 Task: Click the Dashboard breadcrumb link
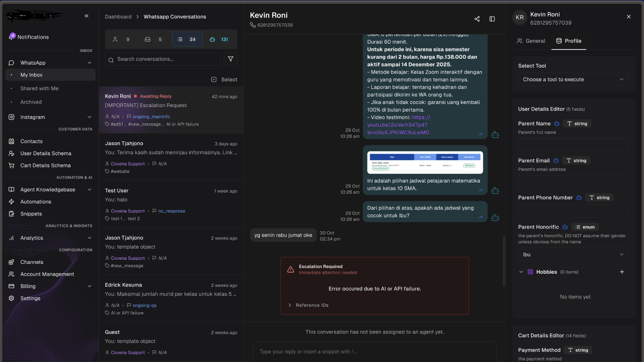click(118, 17)
